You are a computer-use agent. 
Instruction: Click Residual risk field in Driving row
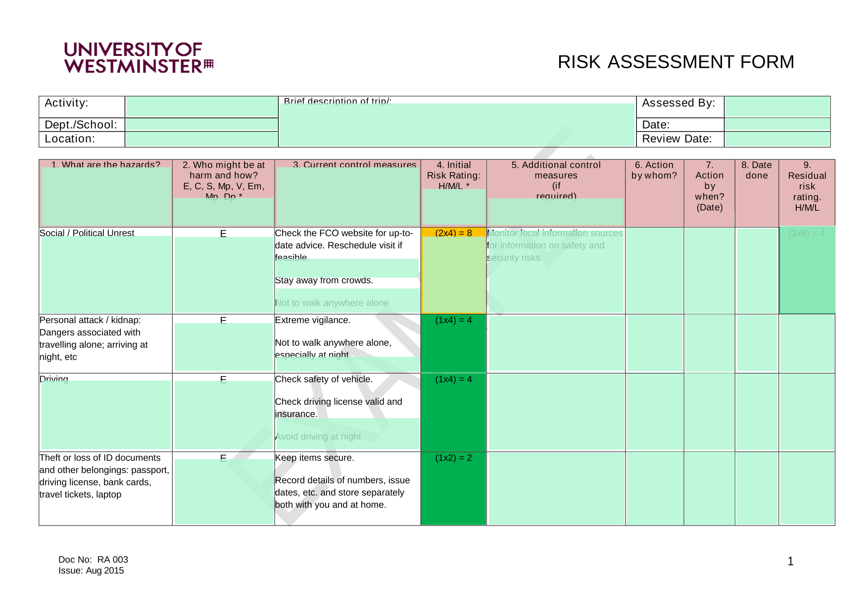807,412
